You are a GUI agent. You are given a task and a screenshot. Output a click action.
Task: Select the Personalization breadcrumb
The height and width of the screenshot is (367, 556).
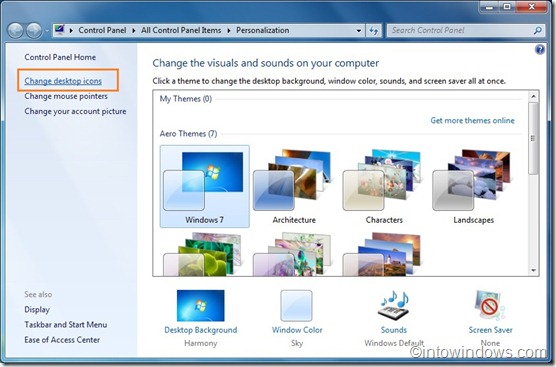click(263, 30)
